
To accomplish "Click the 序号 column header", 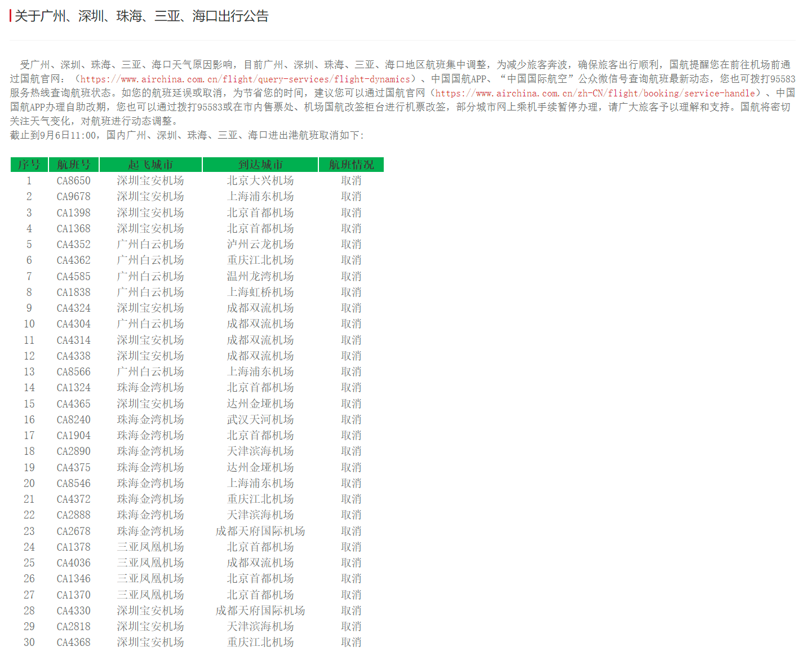I will point(29,165).
